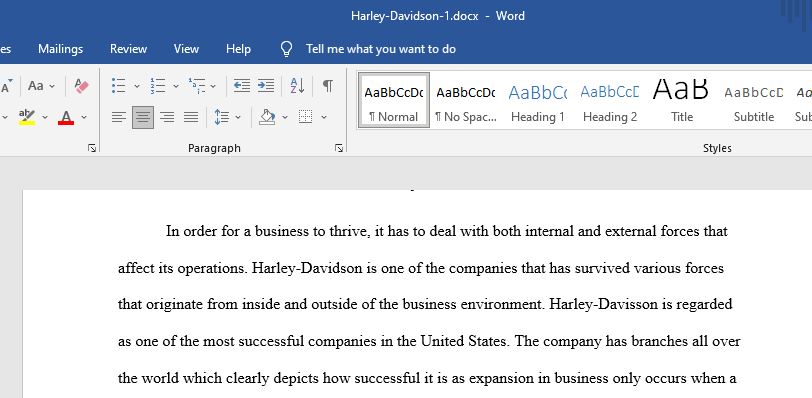
Task: Open the Numbering library dropdown arrow
Action: click(176, 86)
